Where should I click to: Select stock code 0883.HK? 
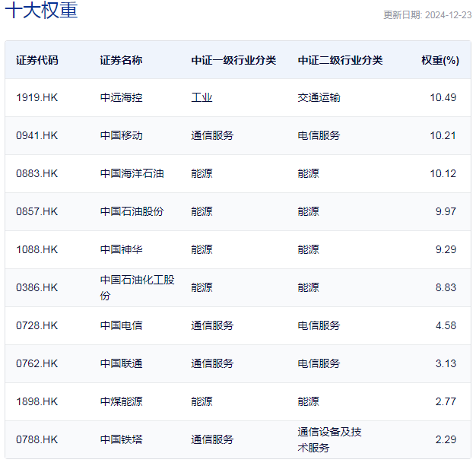tap(36, 173)
